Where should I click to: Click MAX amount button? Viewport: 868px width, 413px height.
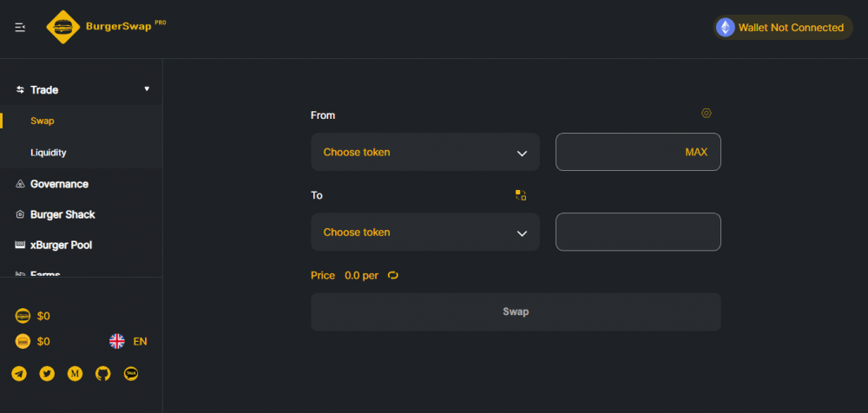(696, 152)
